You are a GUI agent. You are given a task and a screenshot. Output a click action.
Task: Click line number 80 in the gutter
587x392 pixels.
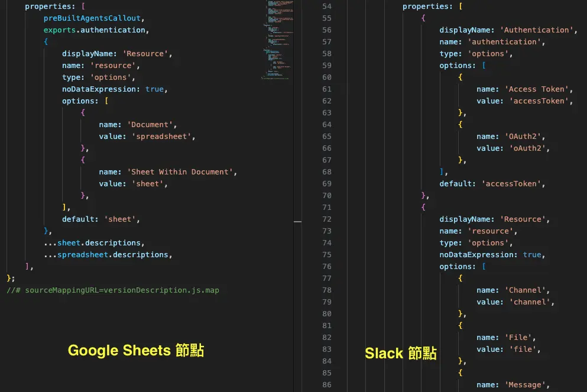point(327,314)
